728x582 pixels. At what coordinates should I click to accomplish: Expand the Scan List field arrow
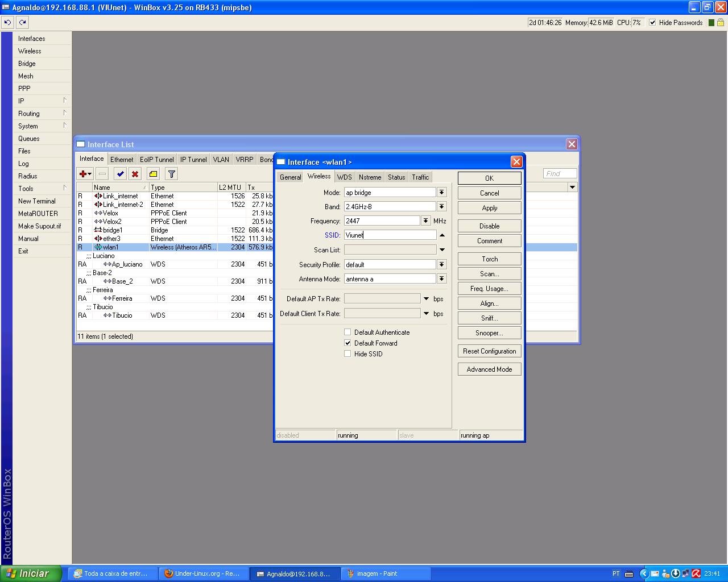pos(442,250)
